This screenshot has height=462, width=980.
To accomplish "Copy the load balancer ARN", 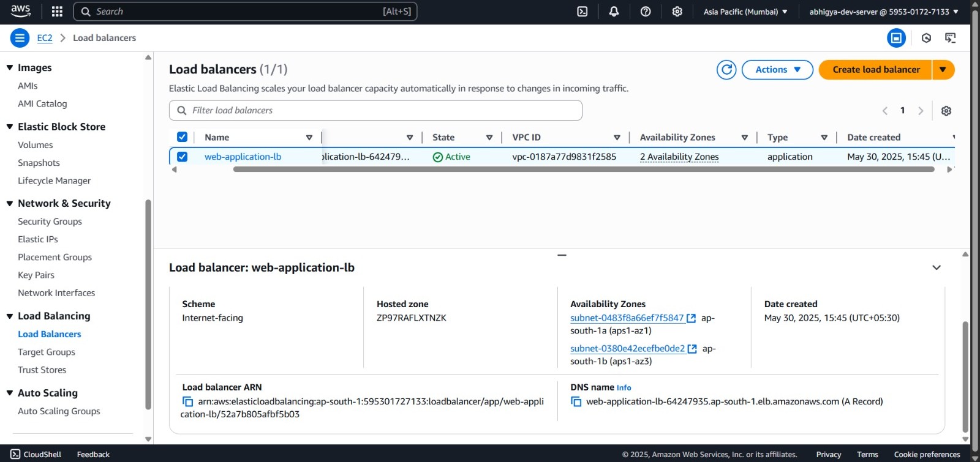I will [187, 402].
